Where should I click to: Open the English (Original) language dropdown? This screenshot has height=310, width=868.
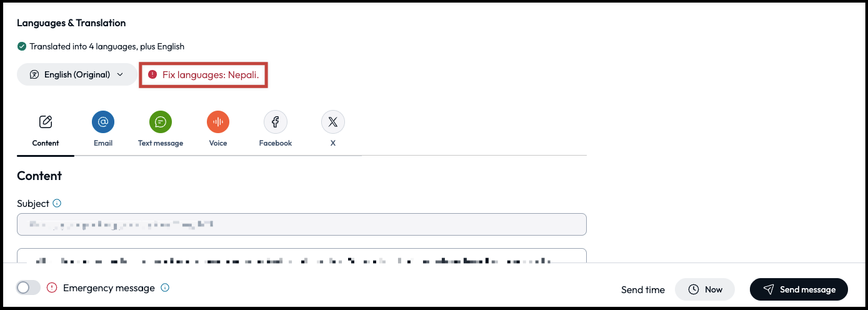[76, 74]
